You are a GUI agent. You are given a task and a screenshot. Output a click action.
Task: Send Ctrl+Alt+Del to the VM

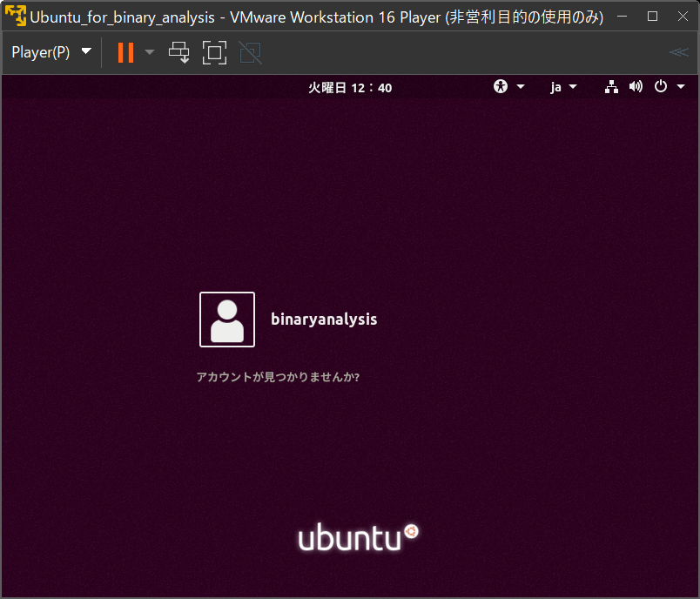179,52
